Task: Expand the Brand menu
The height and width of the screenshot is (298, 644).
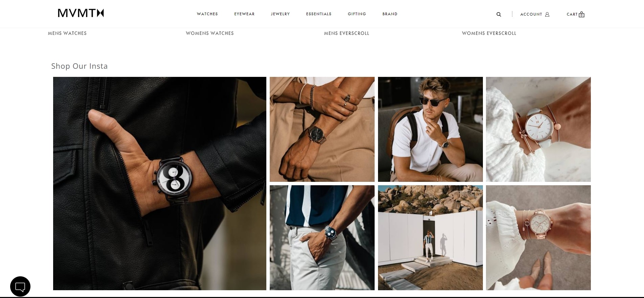Action: click(x=390, y=14)
